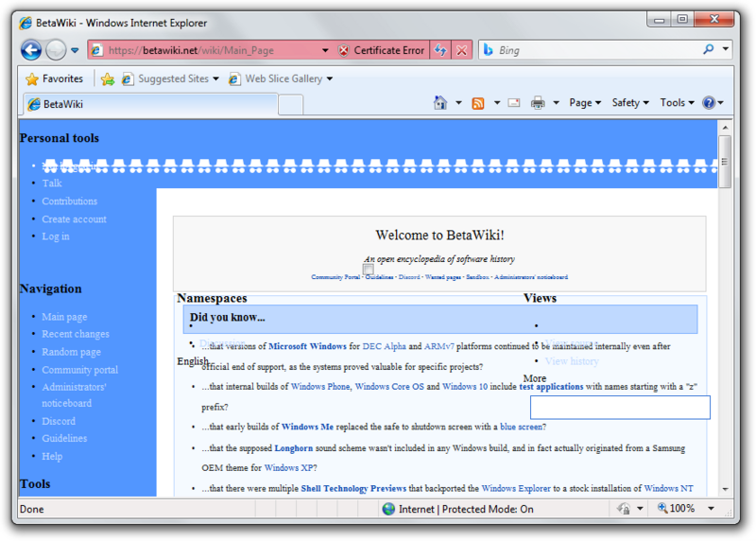Open the Tools menu
This screenshot has height=541, width=756.
[x=677, y=102]
